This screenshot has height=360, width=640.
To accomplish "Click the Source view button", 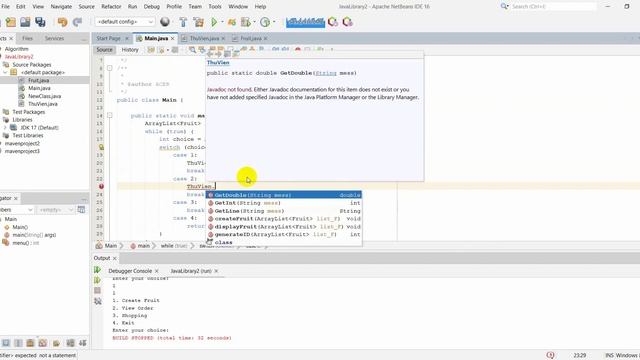I will (x=104, y=49).
